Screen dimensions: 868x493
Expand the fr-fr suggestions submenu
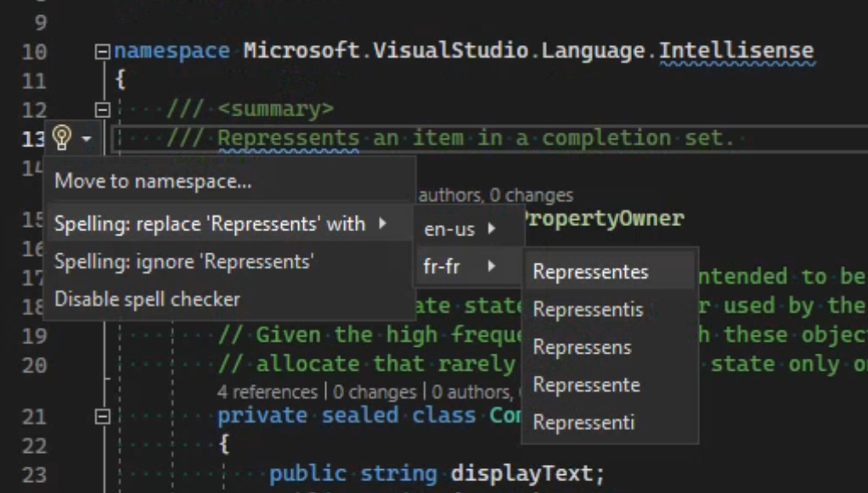point(450,266)
